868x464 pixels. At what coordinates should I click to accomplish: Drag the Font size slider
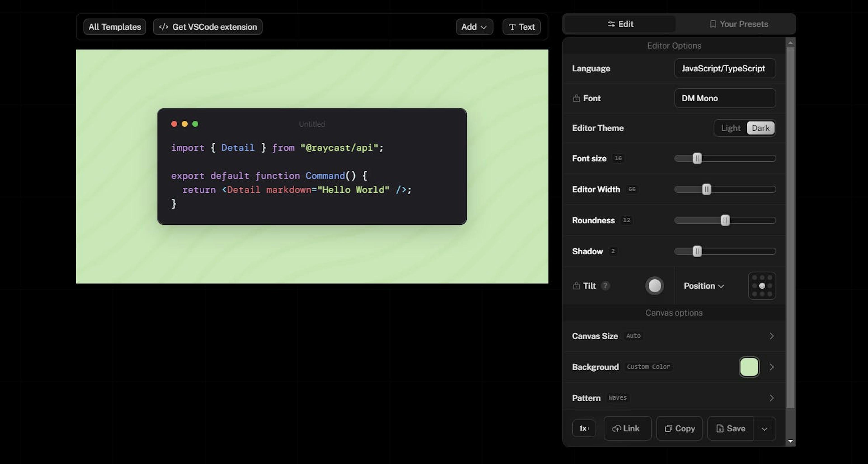[x=697, y=158]
